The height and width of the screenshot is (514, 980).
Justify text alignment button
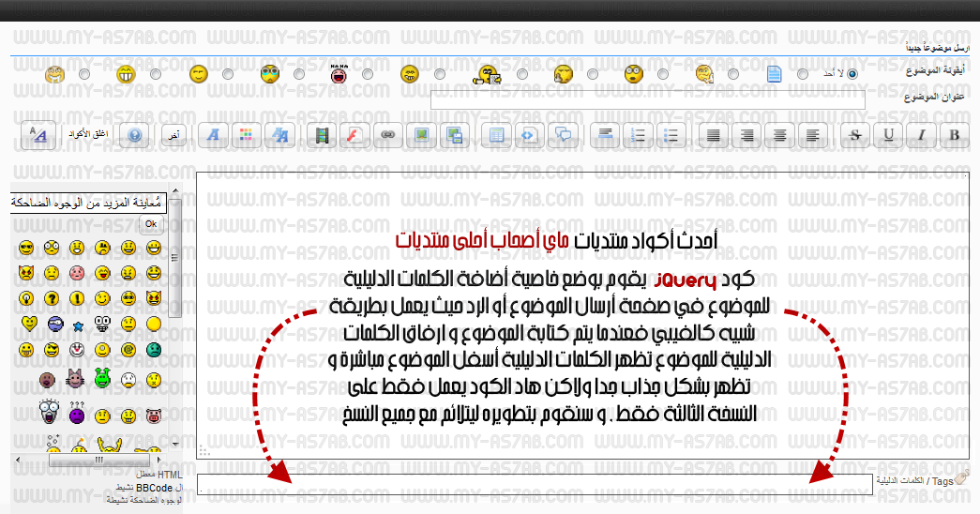(x=713, y=135)
